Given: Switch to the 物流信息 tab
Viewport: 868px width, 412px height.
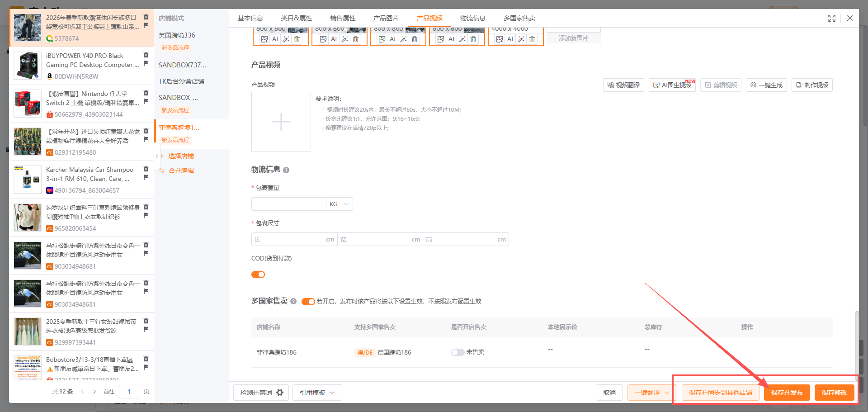Looking at the screenshot, I should click(473, 18).
